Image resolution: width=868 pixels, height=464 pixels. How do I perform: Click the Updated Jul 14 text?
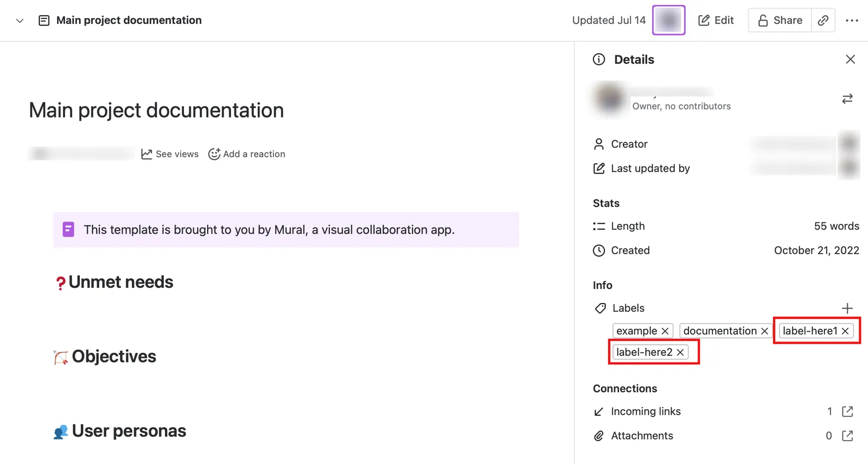click(x=609, y=20)
